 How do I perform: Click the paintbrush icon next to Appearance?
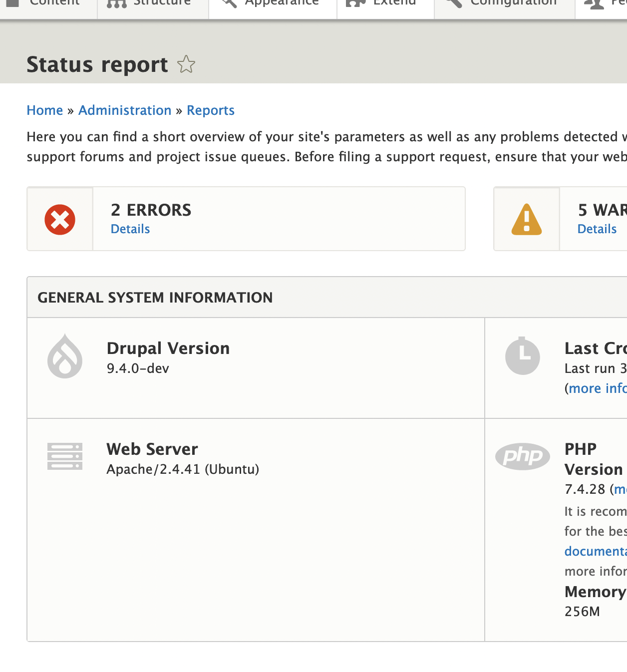(230, 3)
